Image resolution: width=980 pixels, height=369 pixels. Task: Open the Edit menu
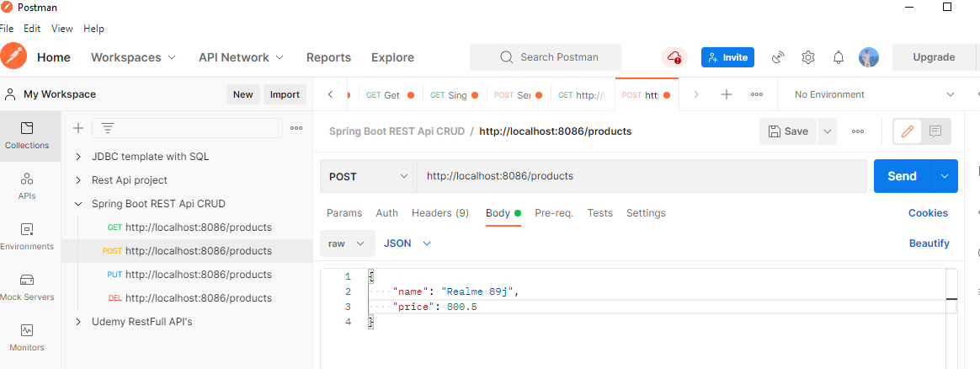click(x=32, y=29)
